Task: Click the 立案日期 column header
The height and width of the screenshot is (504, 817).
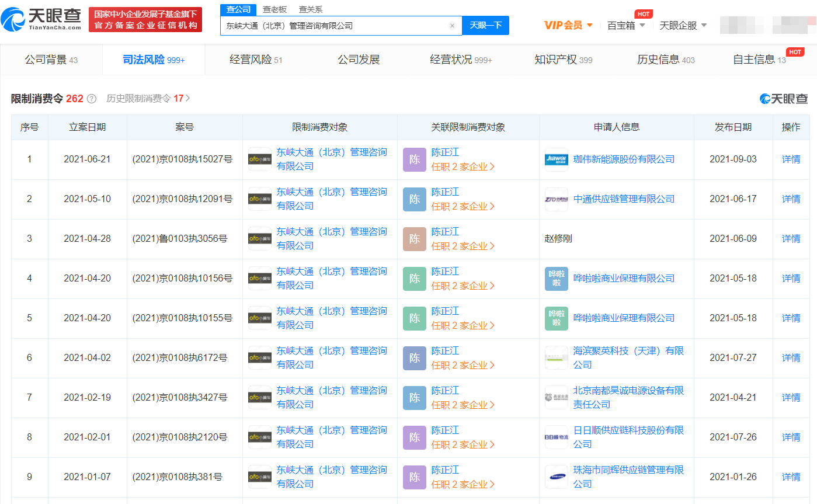Action: tap(88, 127)
